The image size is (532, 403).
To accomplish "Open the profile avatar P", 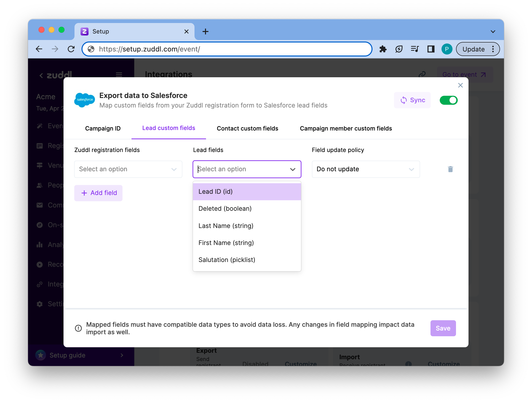I will pyautogui.click(x=447, y=49).
